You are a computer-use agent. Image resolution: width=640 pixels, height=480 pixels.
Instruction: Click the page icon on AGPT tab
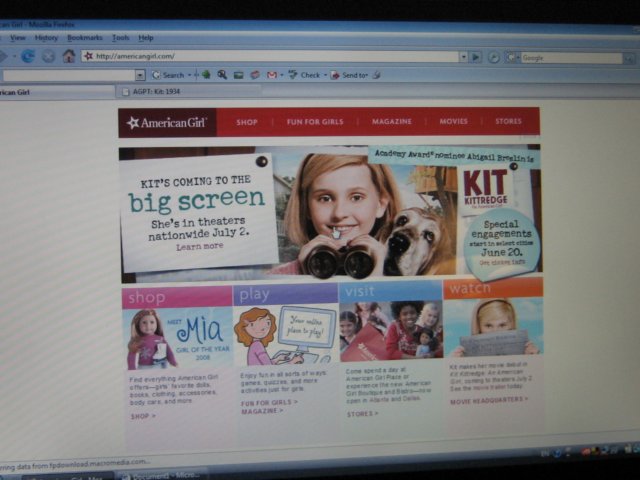pos(126,92)
